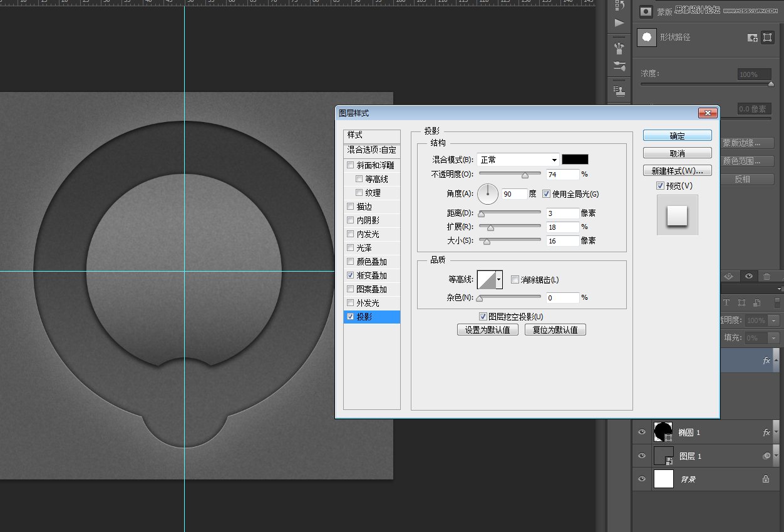Click the history state icon at dock top
Viewport: 784px width, 532px height.
tap(619, 6)
